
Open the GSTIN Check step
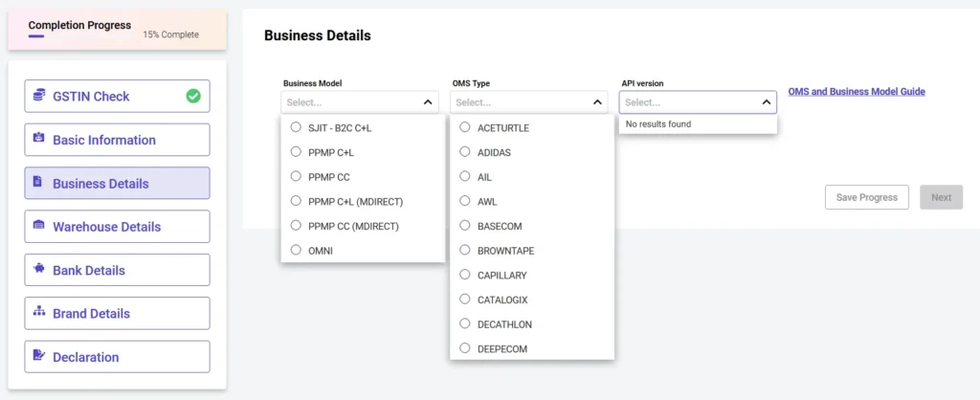(117, 97)
